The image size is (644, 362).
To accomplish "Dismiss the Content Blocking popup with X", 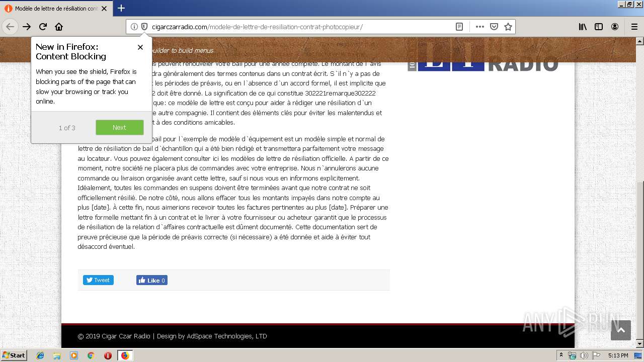I will click(140, 47).
